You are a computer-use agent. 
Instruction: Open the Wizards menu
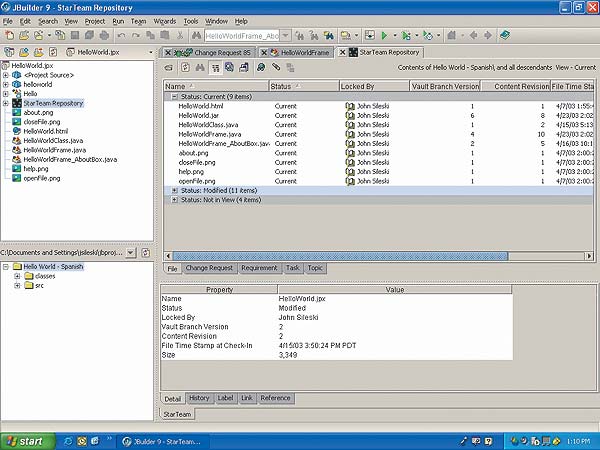click(165, 21)
